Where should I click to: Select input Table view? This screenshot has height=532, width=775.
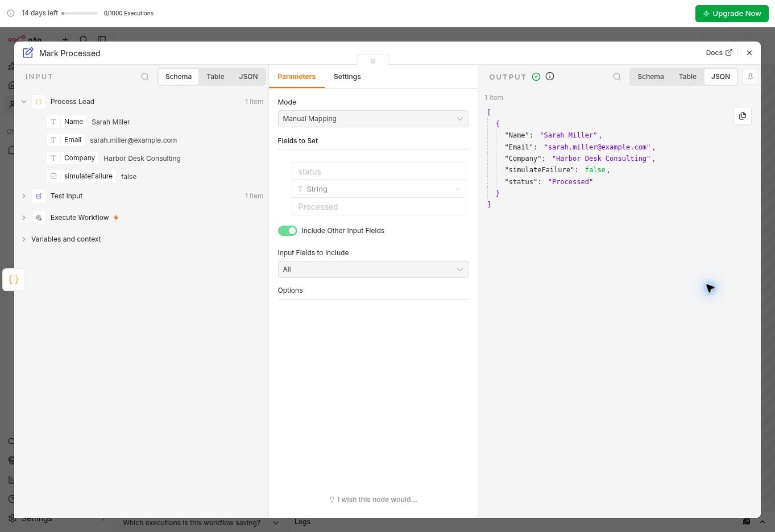click(215, 77)
